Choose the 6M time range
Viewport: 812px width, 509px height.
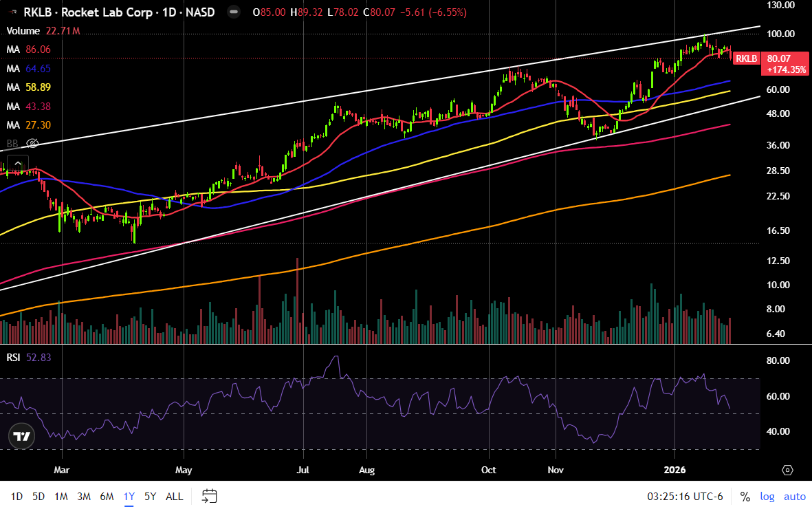(107, 497)
